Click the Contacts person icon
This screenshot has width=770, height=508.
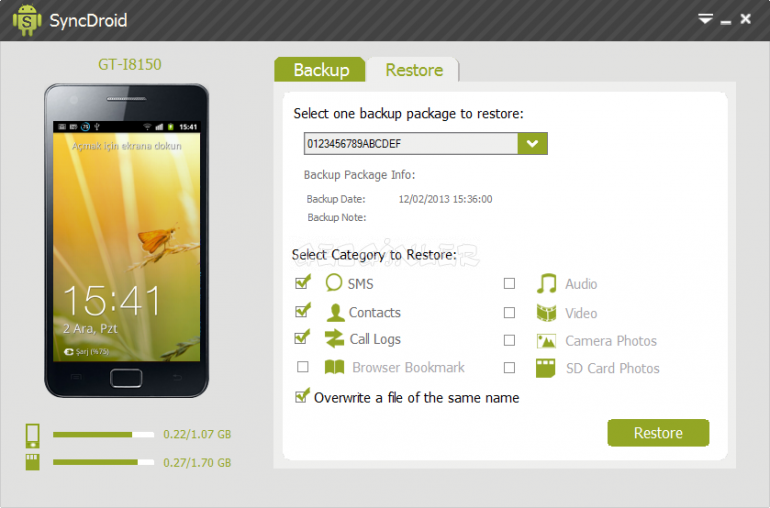coord(335,312)
